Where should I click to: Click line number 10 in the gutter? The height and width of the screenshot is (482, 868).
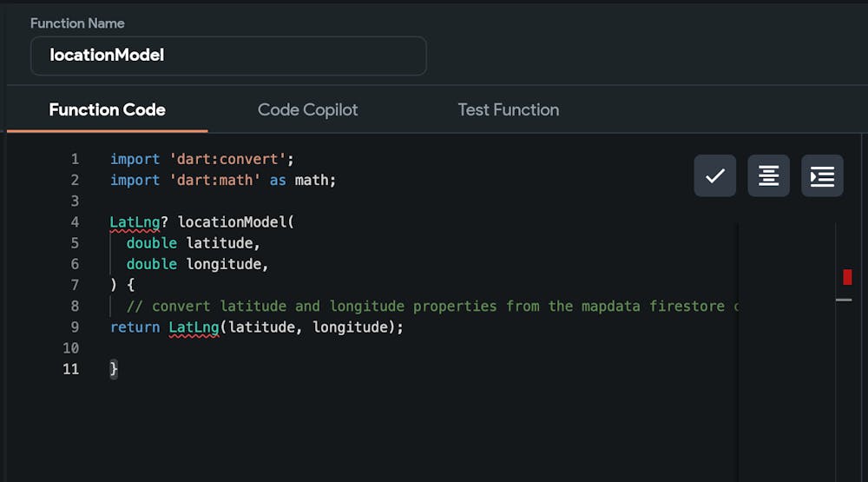[x=71, y=348]
